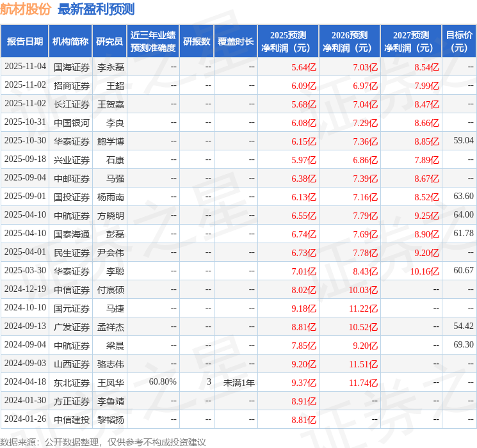Viewport: 477px width, 448px height.
Task: Click the 59.04 target price cell
Action: click(x=463, y=141)
